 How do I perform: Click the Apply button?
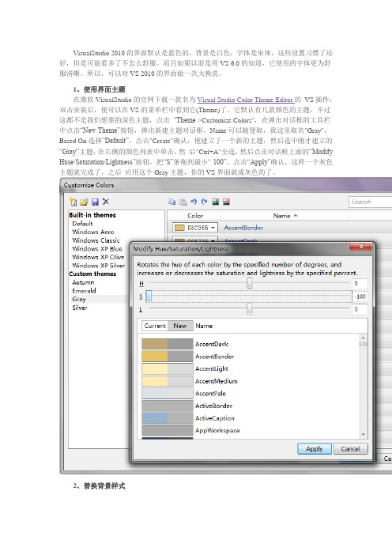click(x=315, y=449)
